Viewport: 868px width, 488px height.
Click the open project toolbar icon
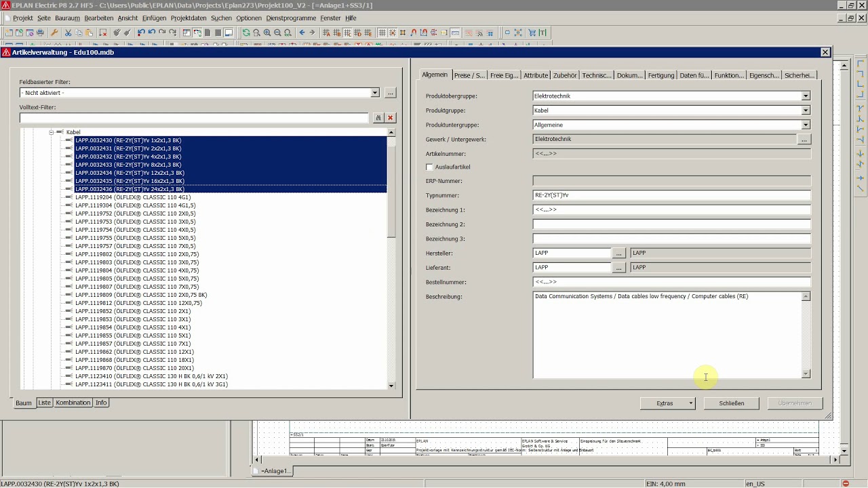click(x=19, y=33)
